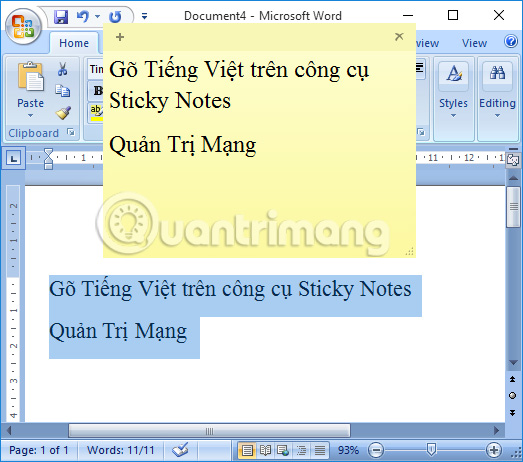Undo the last action
The image size is (523, 462).
tap(83, 16)
